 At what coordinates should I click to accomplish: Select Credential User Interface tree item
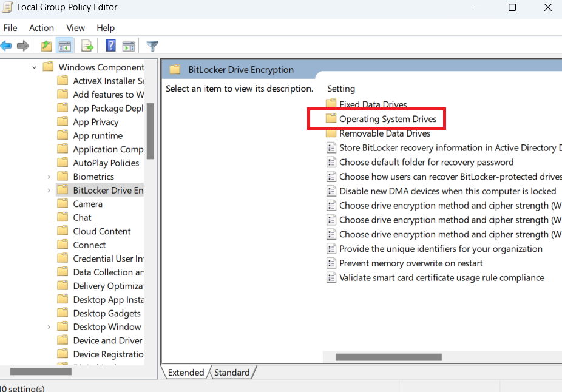tap(108, 259)
